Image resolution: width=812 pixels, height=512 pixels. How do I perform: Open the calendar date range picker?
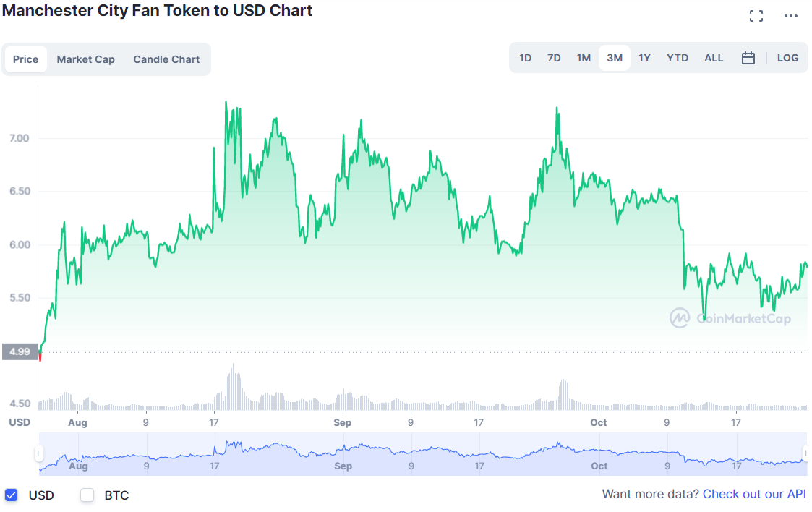click(748, 58)
